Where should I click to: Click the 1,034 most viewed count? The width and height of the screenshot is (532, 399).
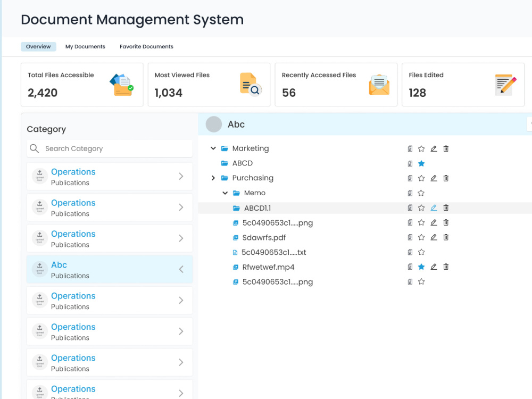(168, 93)
